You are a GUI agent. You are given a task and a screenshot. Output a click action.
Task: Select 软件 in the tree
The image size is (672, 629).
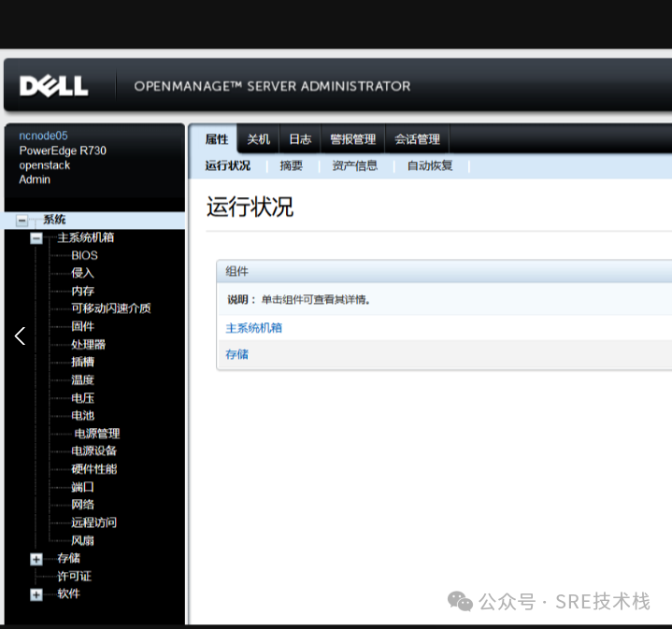pos(68,593)
